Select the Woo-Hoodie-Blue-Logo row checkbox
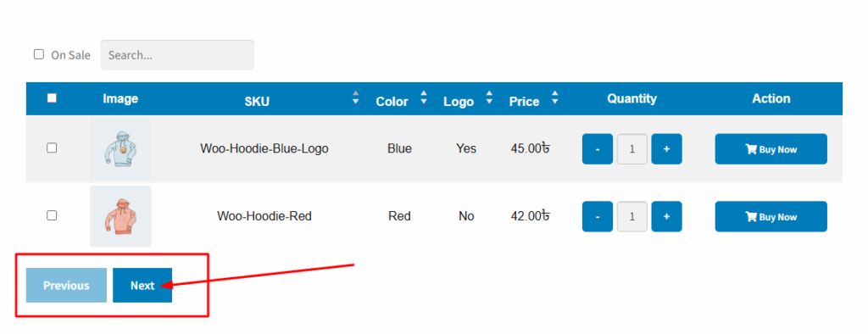Image resolution: width=868 pixels, height=334 pixels. [x=52, y=148]
